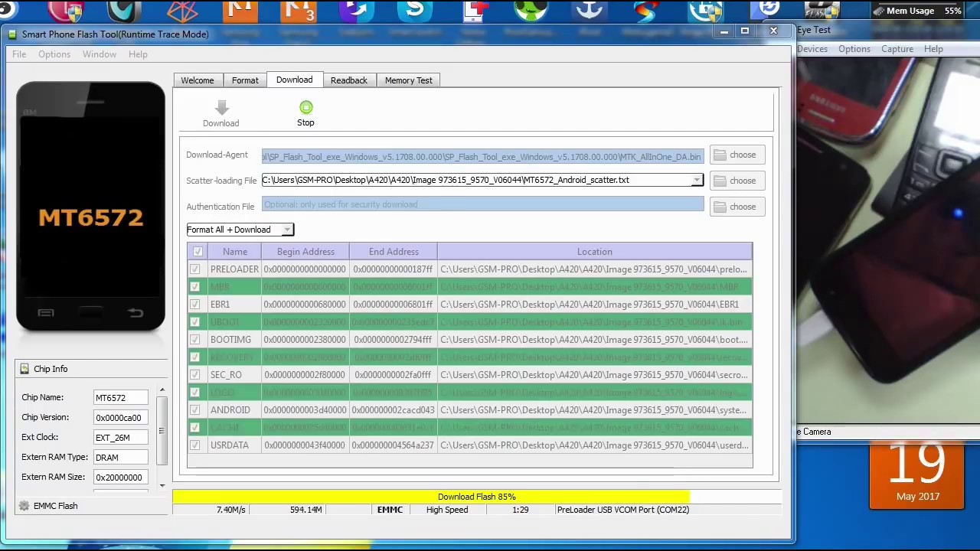Click the calendar gadget showing 19 May 2017
Viewport: 980px width, 551px height.
(917, 477)
